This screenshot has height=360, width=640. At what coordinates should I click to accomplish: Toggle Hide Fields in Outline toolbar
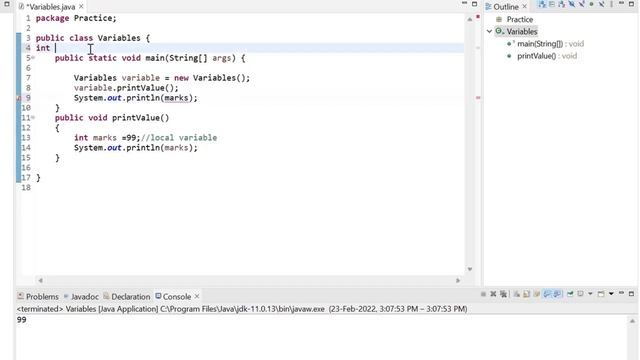tap(572, 4)
